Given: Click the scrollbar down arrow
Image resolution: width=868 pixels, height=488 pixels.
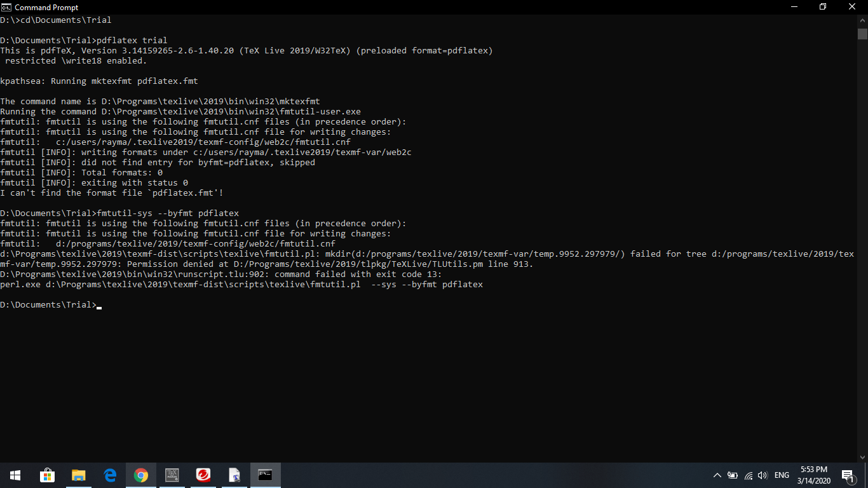Looking at the screenshot, I should 863,456.
